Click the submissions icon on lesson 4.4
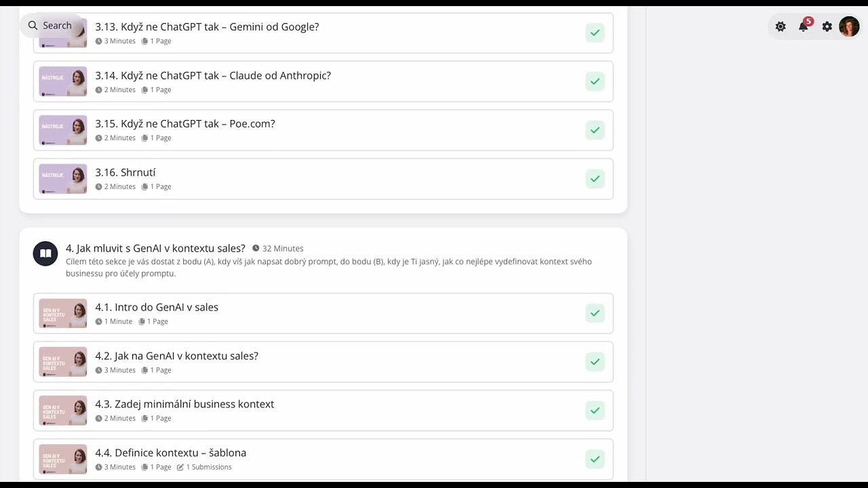 180,467
